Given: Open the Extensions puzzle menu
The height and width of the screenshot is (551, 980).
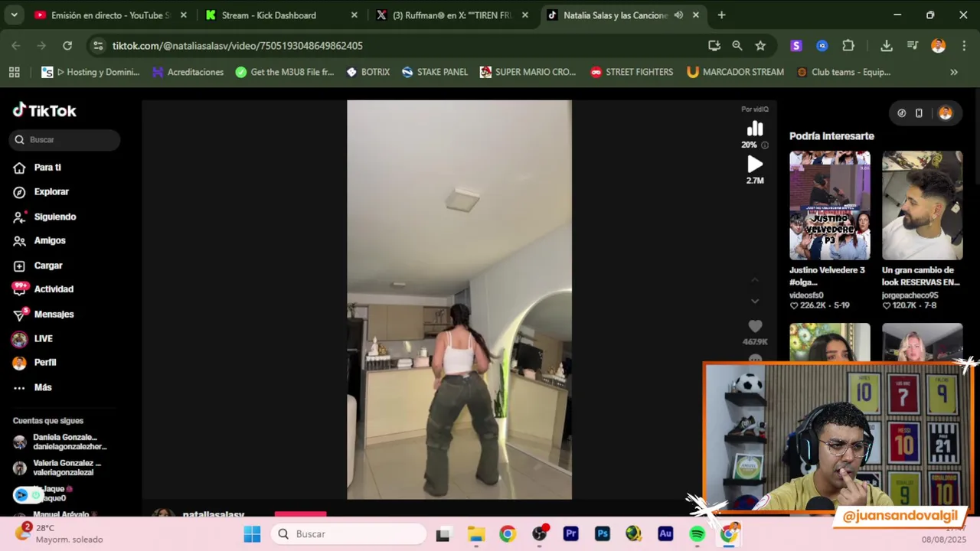Looking at the screenshot, I should pos(848,46).
